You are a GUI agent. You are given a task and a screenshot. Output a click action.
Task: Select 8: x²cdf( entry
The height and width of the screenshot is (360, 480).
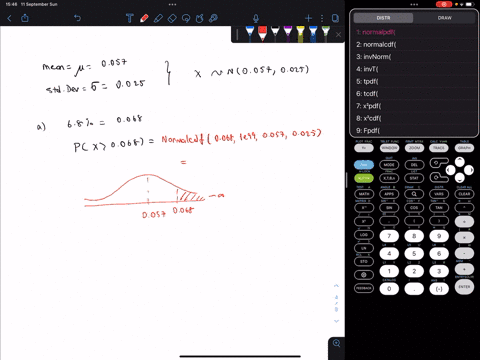tap(413, 118)
